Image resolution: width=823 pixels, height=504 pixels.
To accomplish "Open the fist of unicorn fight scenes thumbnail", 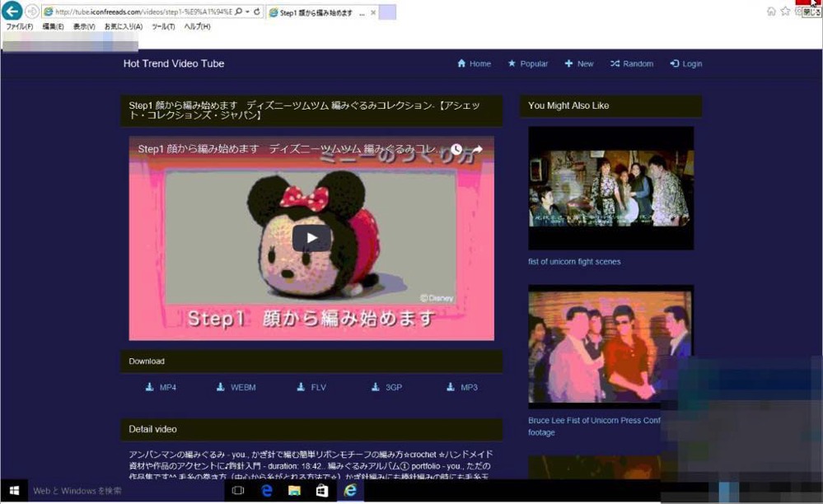I will click(x=610, y=188).
